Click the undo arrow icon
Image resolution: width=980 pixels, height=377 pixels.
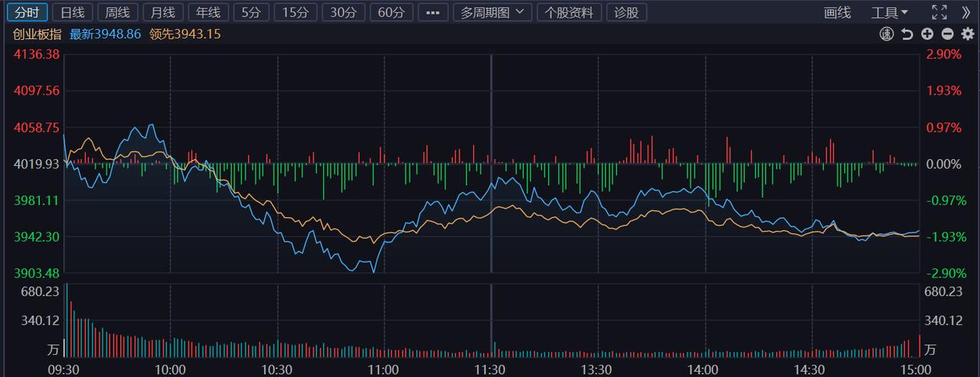coord(907,34)
